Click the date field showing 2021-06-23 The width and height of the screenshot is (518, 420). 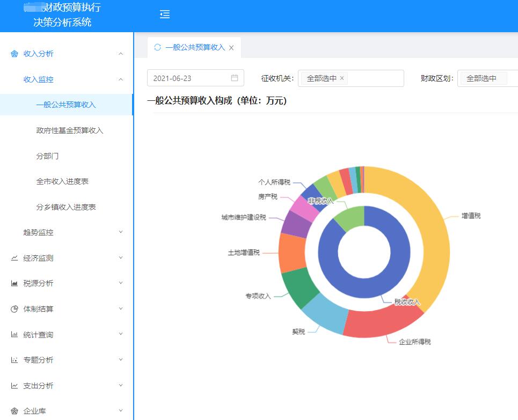click(x=188, y=78)
